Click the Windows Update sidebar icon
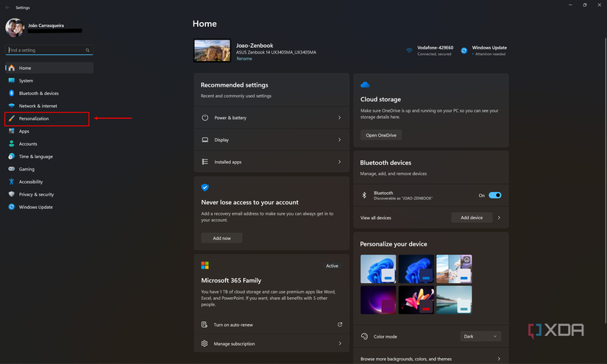Image resolution: width=607 pixels, height=364 pixels. pyautogui.click(x=12, y=207)
